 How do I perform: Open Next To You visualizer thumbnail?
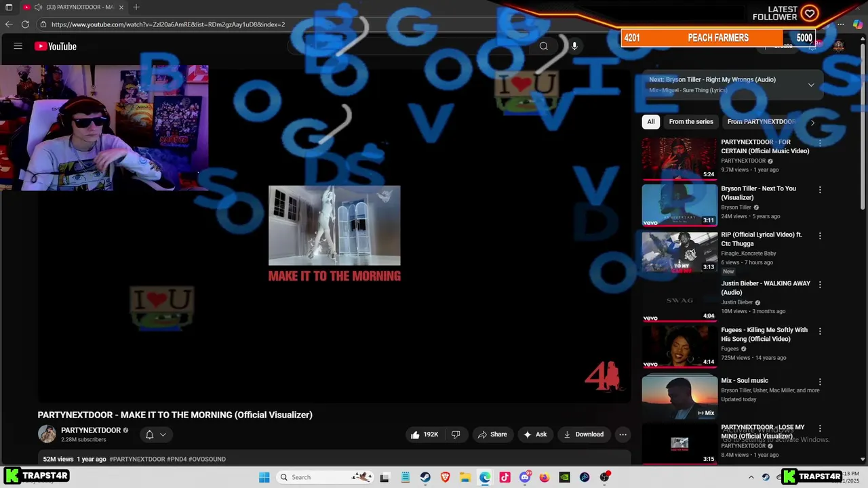click(679, 205)
